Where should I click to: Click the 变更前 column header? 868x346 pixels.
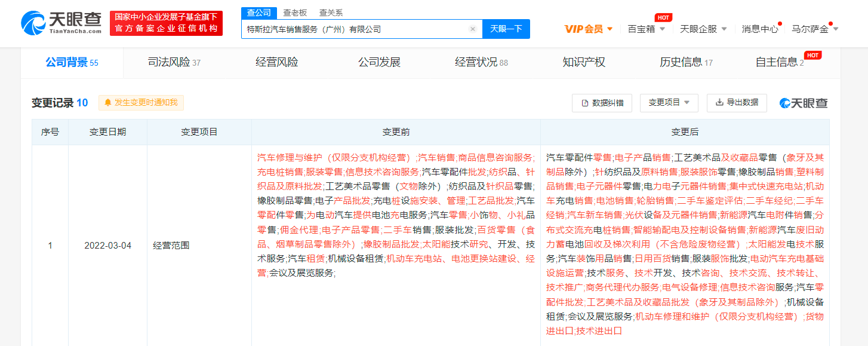coord(396,132)
